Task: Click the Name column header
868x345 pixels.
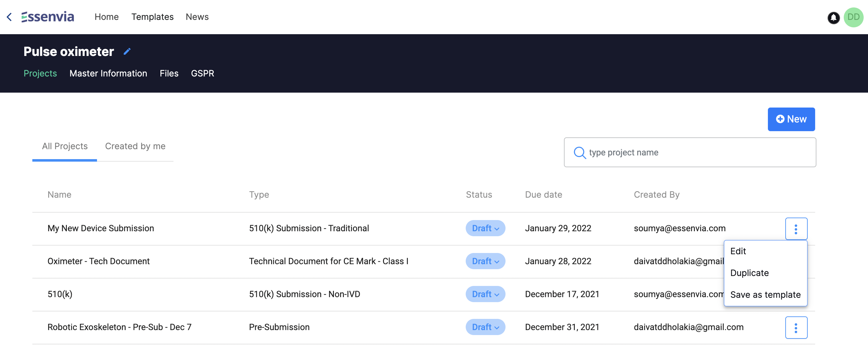Action: (59, 195)
